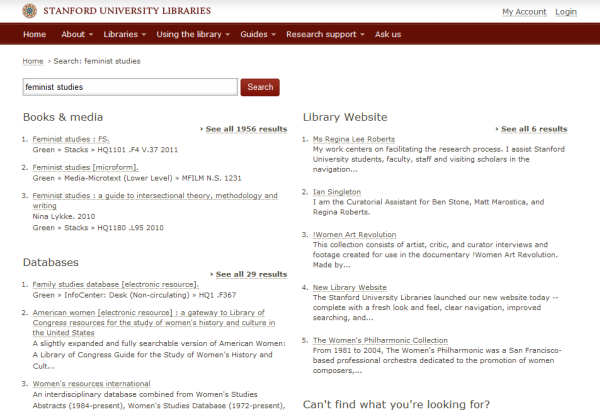Open the guide to intersectional theory book link
The image size is (600, 410).
tap(155, 200)
